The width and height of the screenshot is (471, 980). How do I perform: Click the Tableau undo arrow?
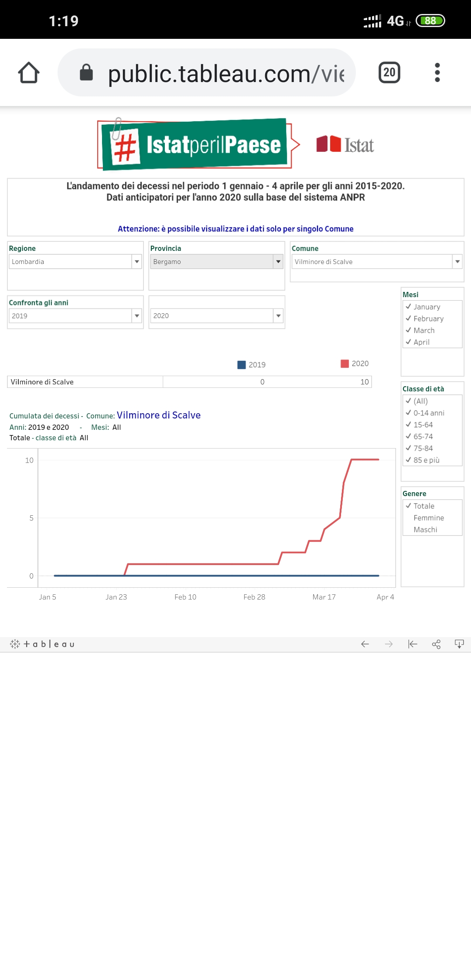[365, 644]
